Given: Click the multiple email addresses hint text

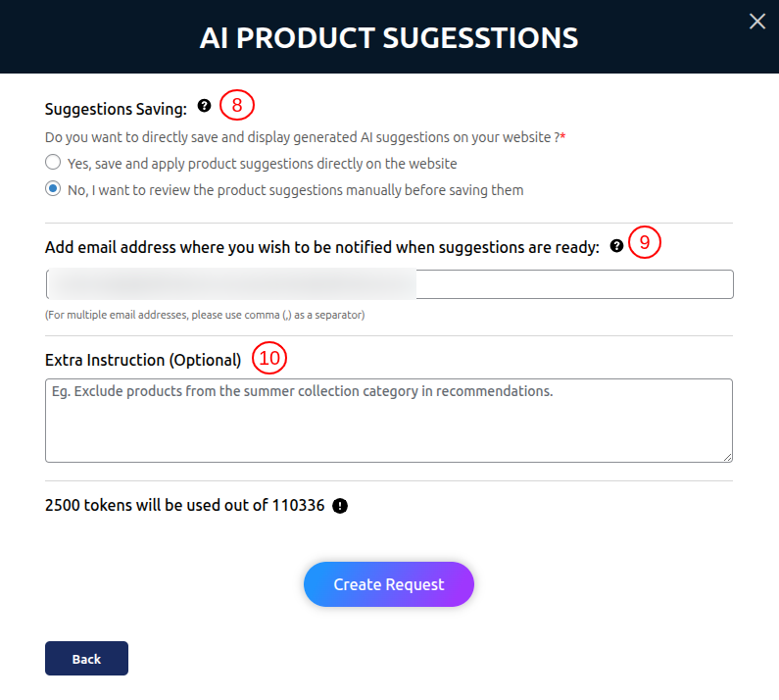Looking at the screenshot, I should [205, 316].
